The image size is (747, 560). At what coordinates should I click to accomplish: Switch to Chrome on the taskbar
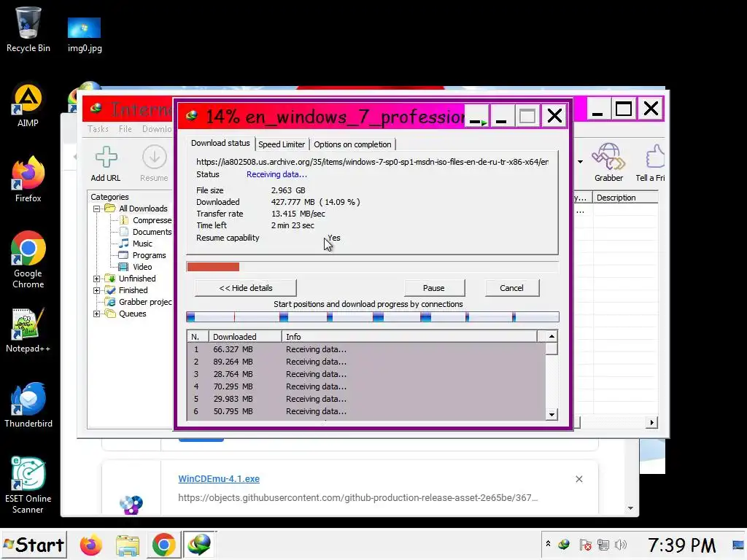[163, 545]
